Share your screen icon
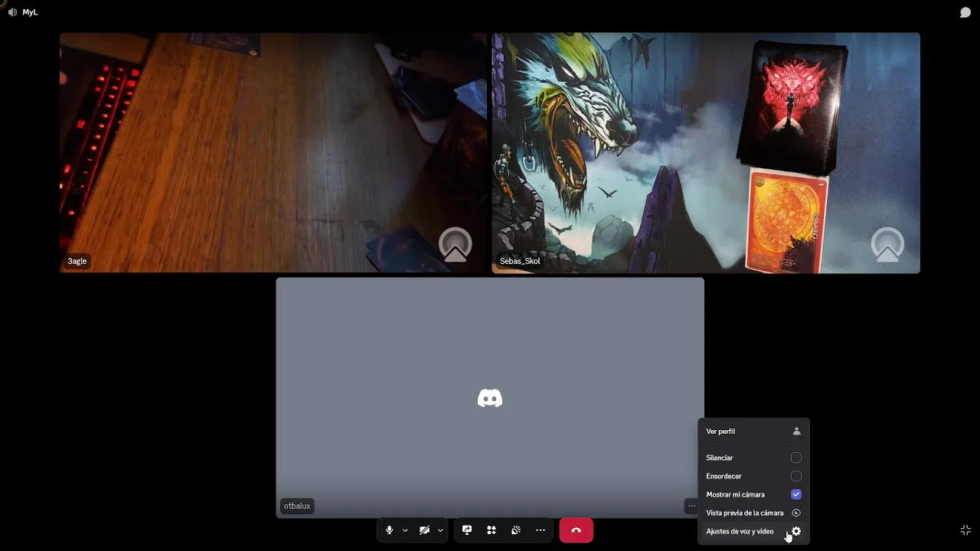Screen dimensions: 980x551 pos(467,530)
